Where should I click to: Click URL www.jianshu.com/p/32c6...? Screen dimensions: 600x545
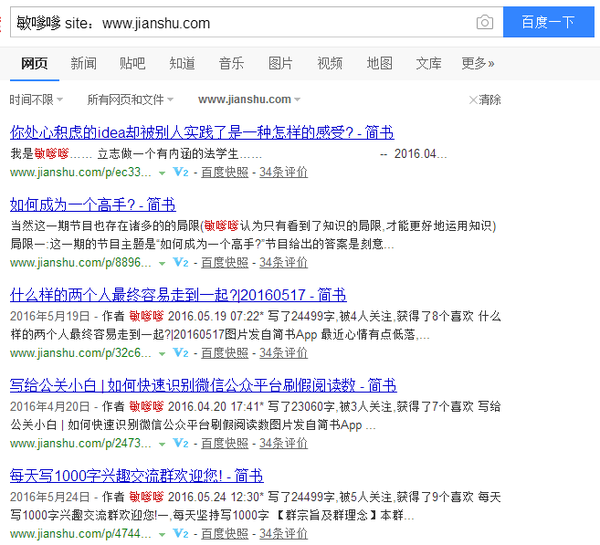[x=81, y=353]
